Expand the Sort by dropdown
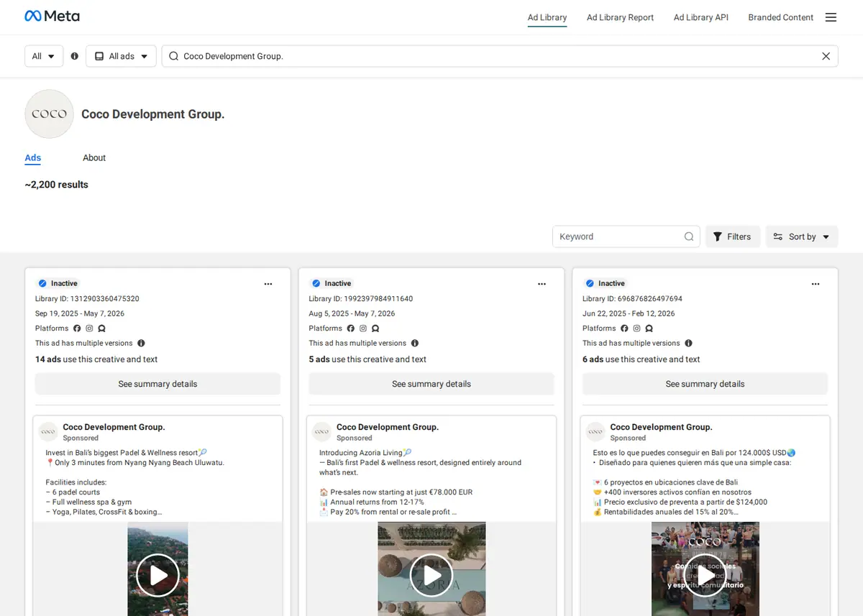 click(x=802, y=236)
